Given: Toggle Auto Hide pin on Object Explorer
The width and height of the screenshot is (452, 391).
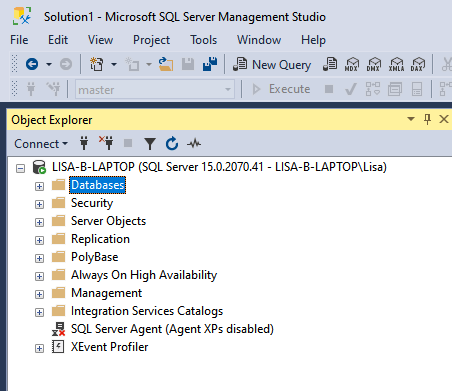Looking at the screenshot, I should pos(427,119).
